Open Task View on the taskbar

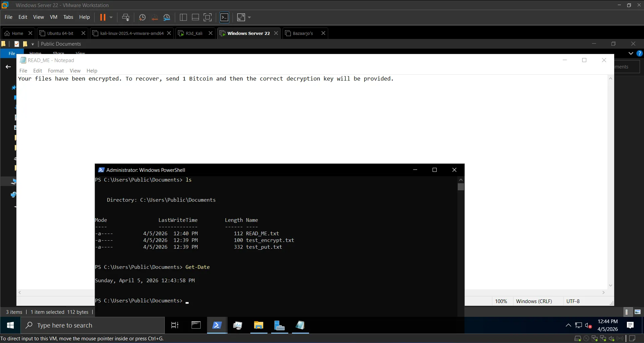[175, 325]
